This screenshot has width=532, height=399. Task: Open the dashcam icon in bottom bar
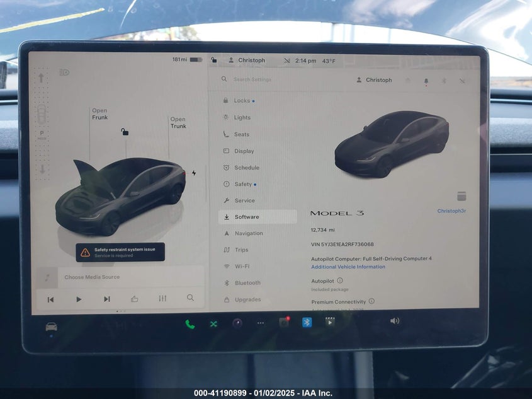284,323
